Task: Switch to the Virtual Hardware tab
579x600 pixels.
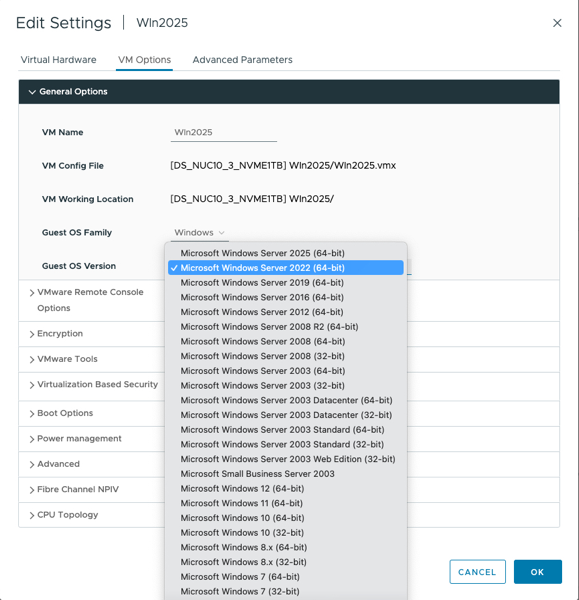Action: pos(59,60)
